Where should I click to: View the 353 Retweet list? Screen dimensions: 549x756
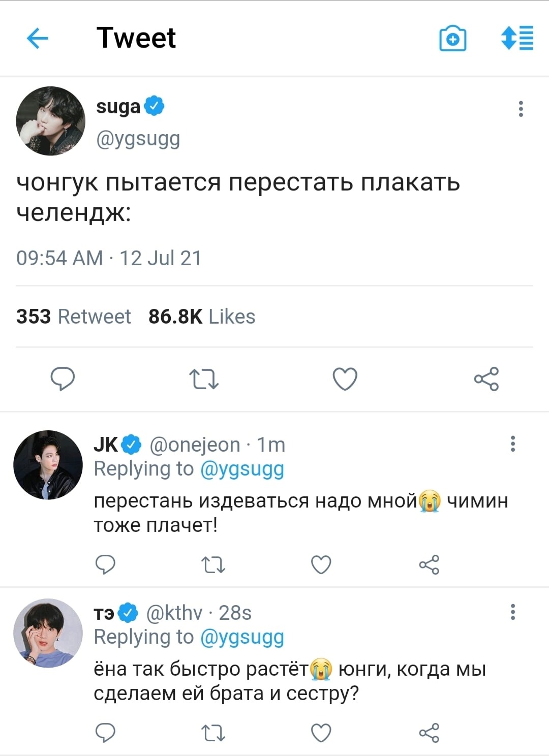(74, 317)
